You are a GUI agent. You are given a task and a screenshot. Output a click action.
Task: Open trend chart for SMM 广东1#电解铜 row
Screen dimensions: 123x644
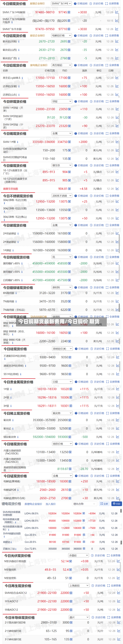[117, 12]
